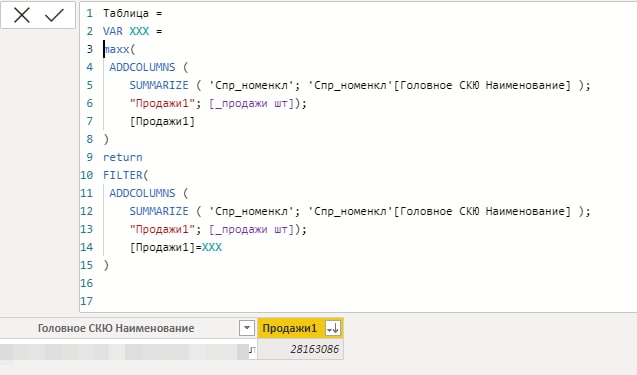Click ADDCOLUMNS on line 11
This screenshot has width=637, height=375.
(142, 193)
